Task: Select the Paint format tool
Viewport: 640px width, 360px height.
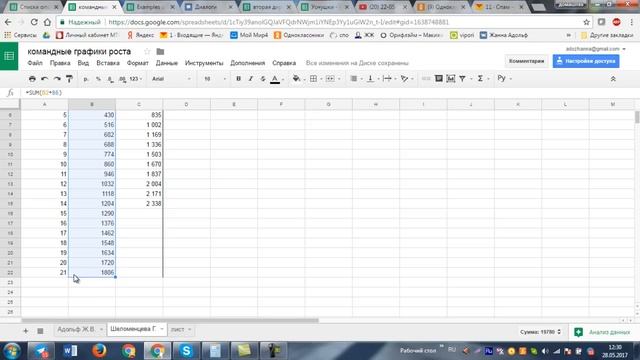Action: click(69, 79)
